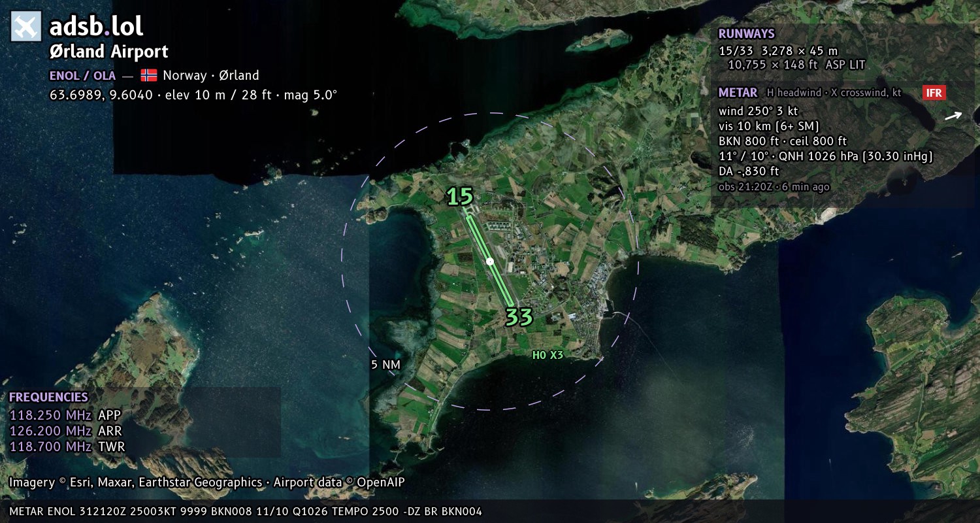Click the vis 10 km visibility line
Viewport: 980px width, 523px height.
click(769, 126)
